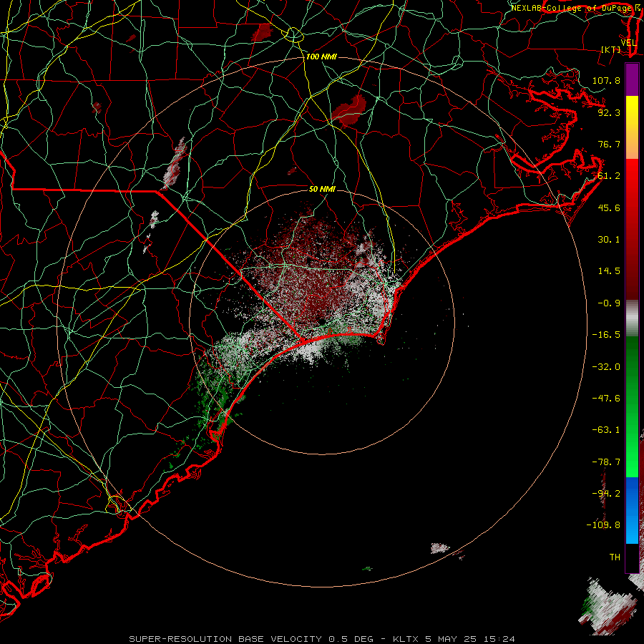Click the 107.8 legend value
Image resolution: width=644 pixels, height=644 pixels.
tap(606, 80)
